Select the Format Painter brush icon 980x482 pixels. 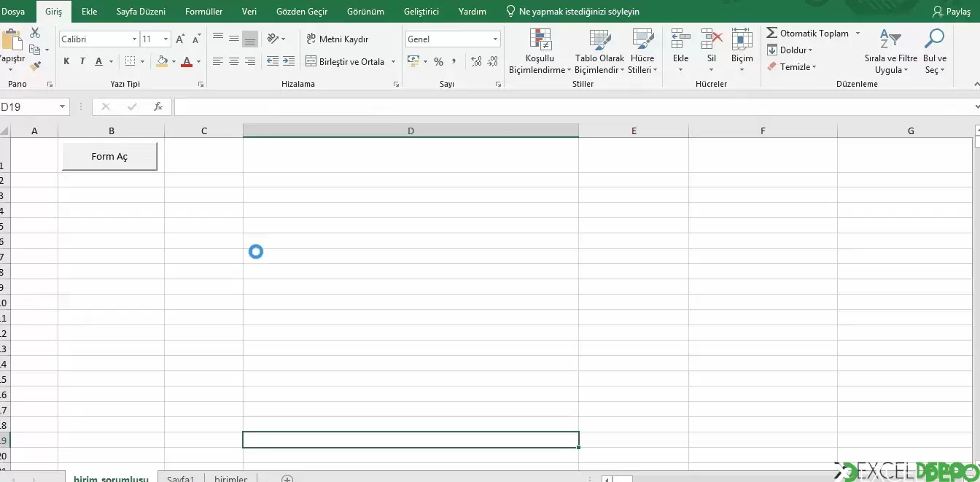[x=35, y=66]
